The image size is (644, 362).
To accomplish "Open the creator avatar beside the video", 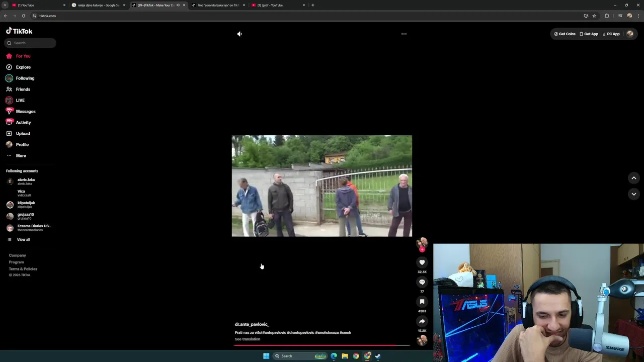I will pos(422,244).
